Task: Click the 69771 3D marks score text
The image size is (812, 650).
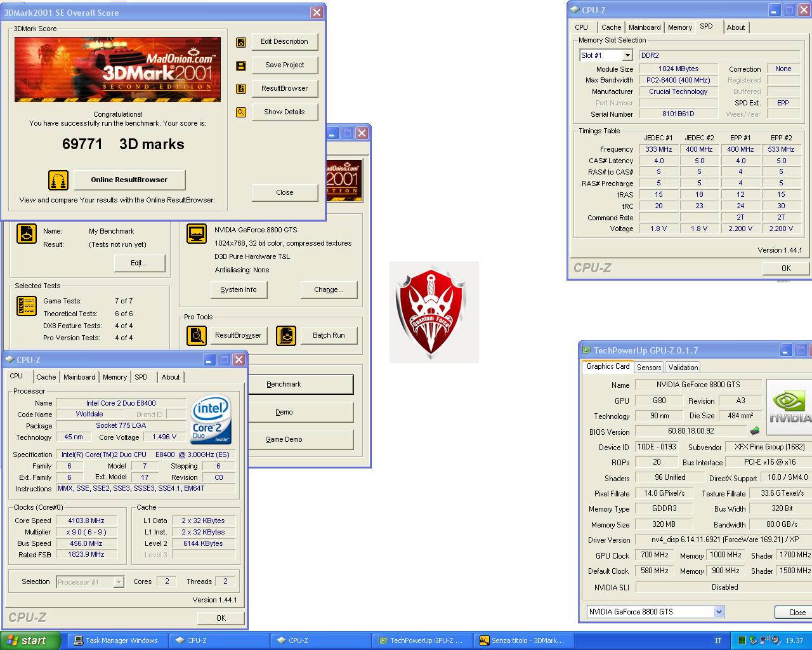Action: click(123, 145)
